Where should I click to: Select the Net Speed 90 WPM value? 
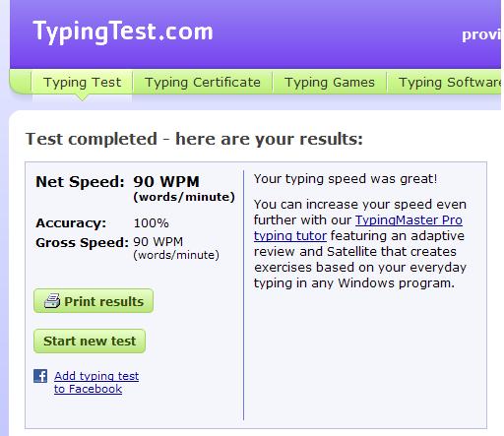[x=166, y=181]
